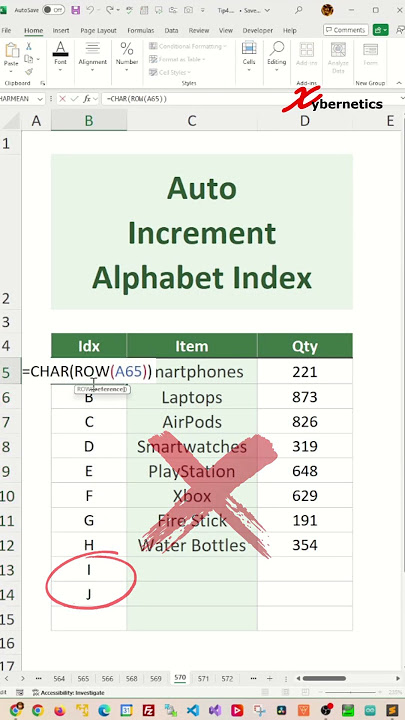405x720 pixels.
Task: Click the Insert Function fx icon
Action: 84,99
